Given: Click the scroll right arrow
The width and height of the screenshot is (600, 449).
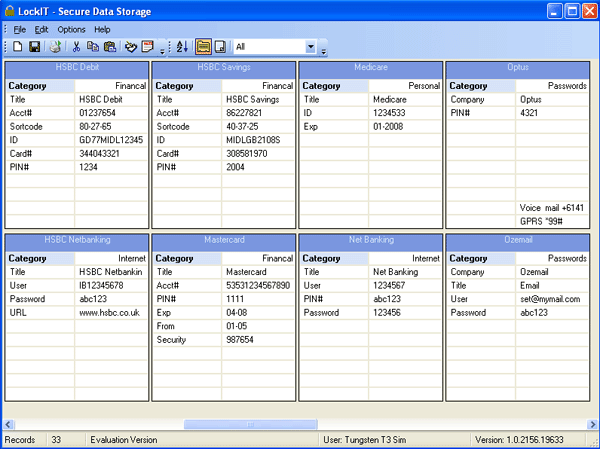Looking at the screenshot, I should point(592,424).
